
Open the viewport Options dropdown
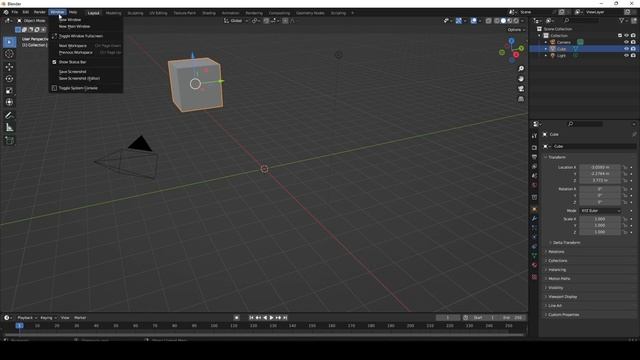click(x=516, y=30)
